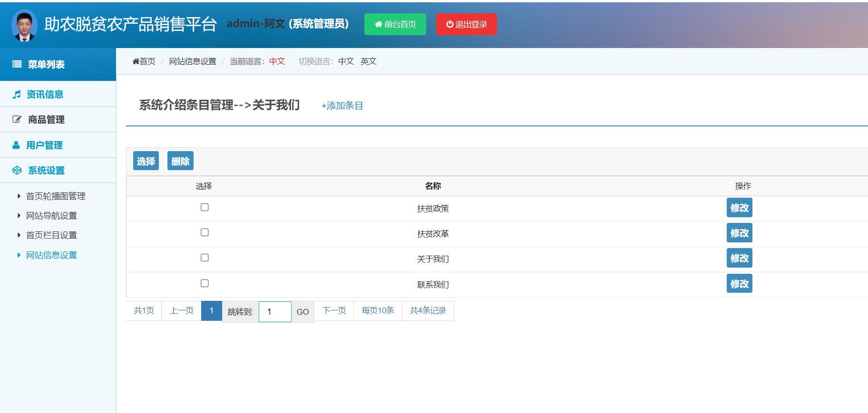Screen dimensions: 868x413
Task: Click the platform title 助农脱贫农产品销售平台
Action: click(x=130, y=24)
